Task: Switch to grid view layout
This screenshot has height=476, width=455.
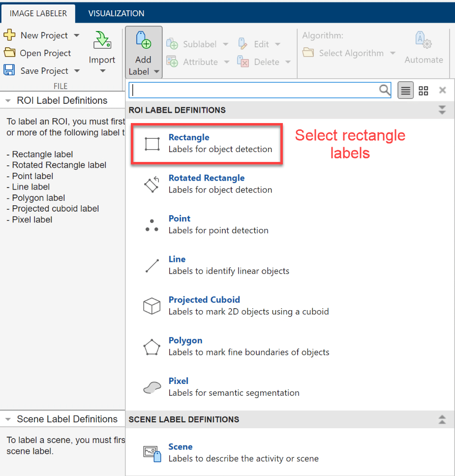Action: click(x=424, y=91)
